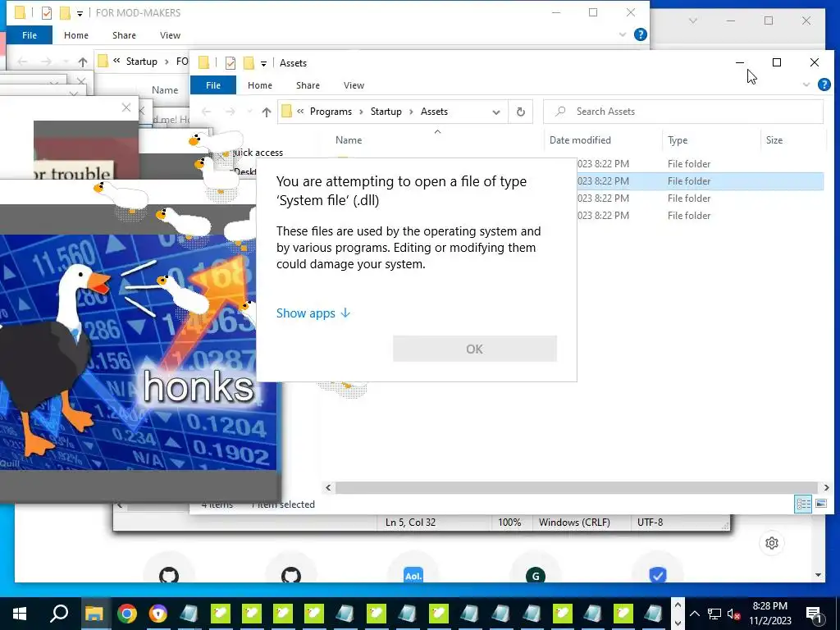Go up one folder in Assets window

[x=267, y=112]
